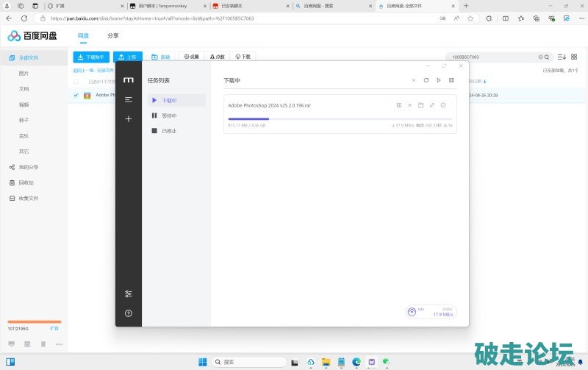Click the help question mark icon
The image size is (588, 370).
(x=129, y=313)
